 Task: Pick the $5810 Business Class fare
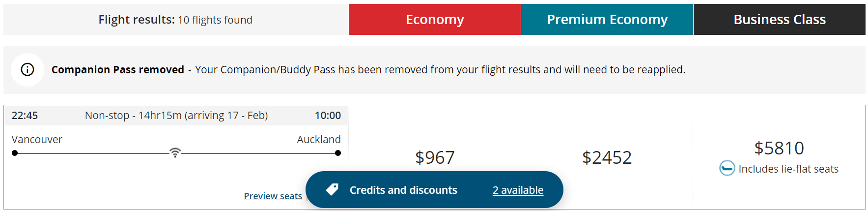(779, 148)
